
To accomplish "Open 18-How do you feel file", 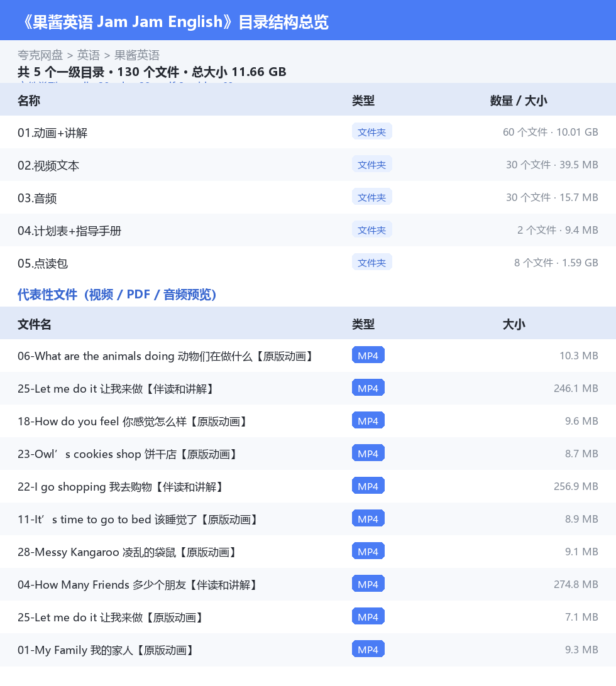I will pos(133,422).
